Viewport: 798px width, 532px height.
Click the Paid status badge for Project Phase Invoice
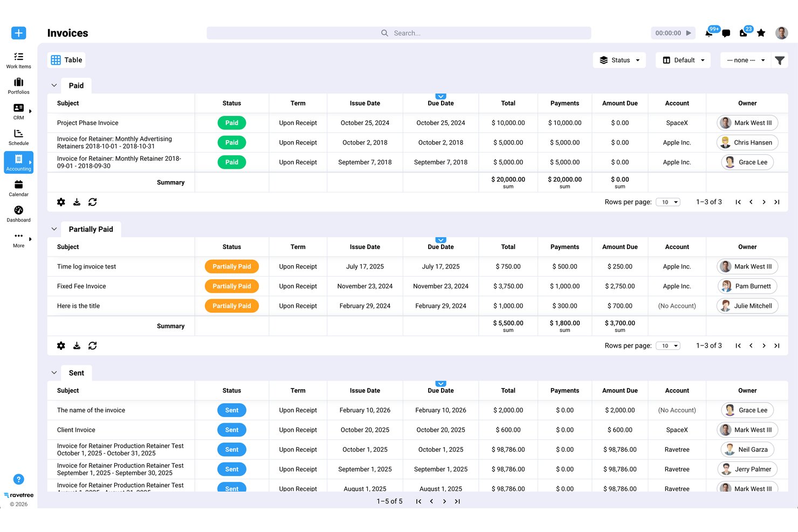click(x=232, y=123)
